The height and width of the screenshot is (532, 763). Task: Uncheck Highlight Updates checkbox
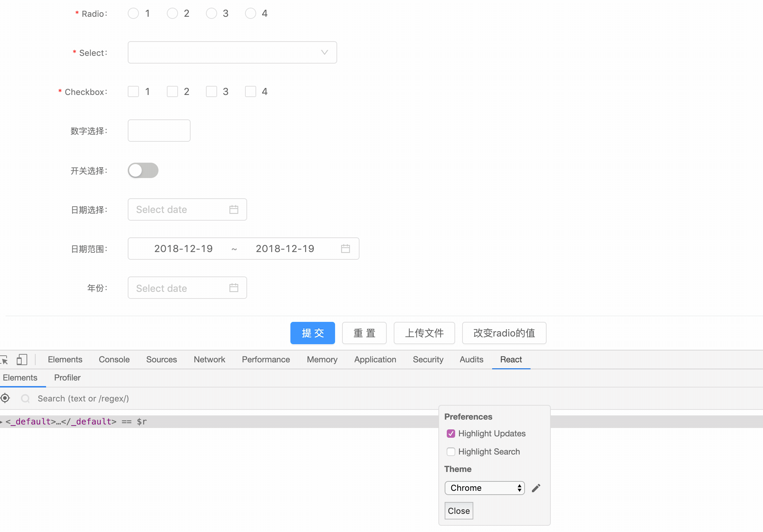[451, 434]
